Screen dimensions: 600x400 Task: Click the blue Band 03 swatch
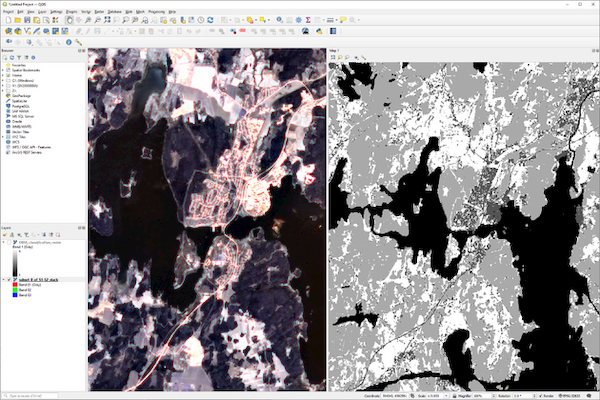[15, 295]
